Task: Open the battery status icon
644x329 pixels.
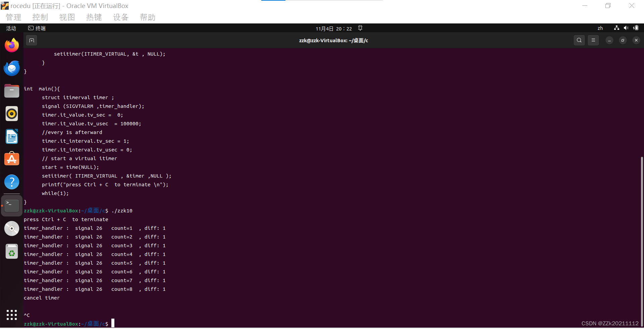Action: click(x=636, y=28)
